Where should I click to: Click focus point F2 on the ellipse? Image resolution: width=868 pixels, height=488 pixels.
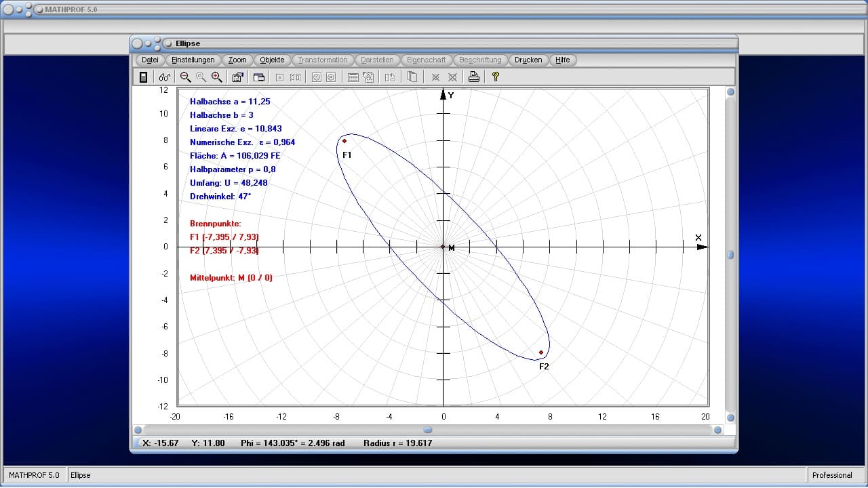tap(541, 352)
